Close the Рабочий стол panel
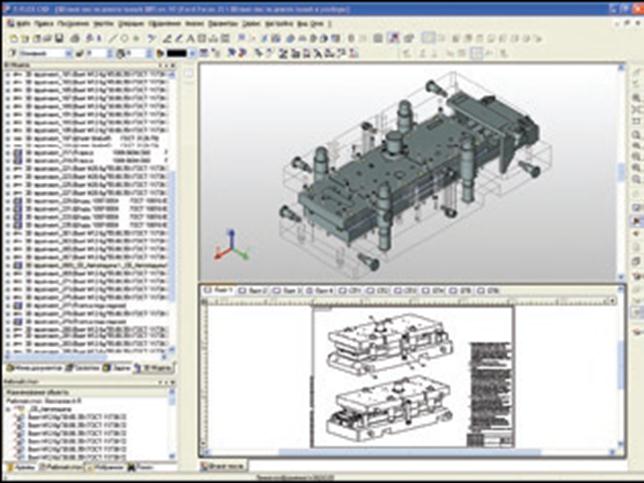Screen dimensions: 644x483 [173, 382]
